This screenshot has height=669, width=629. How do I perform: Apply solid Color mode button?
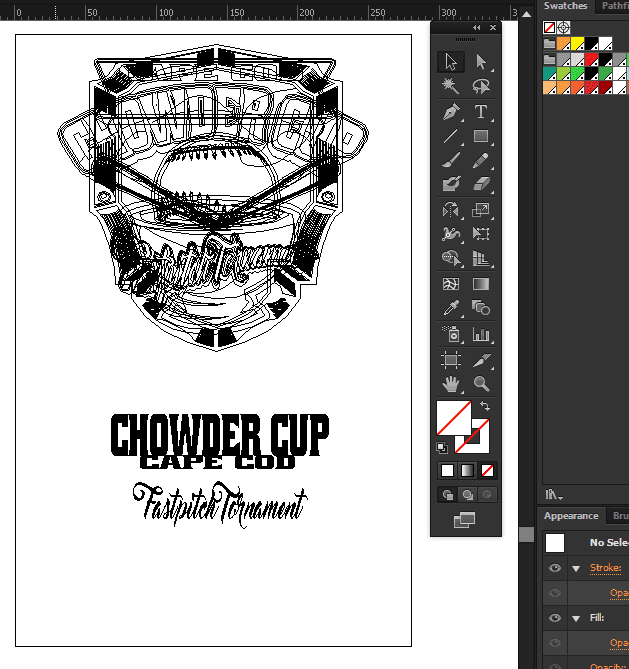447,471
